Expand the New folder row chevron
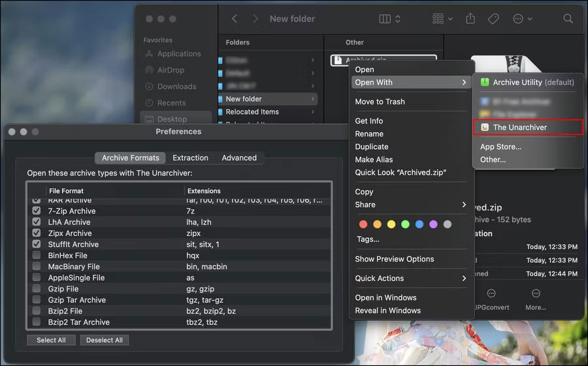 (313, 99)
